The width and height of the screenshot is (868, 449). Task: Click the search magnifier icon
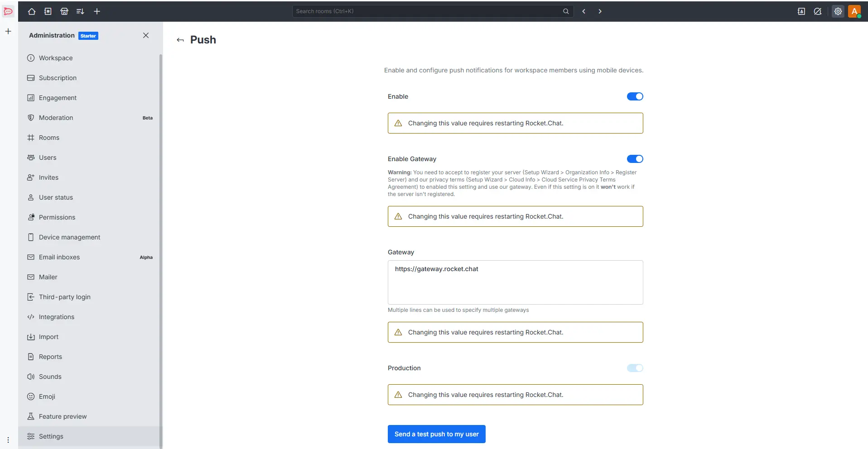[566, 11]
